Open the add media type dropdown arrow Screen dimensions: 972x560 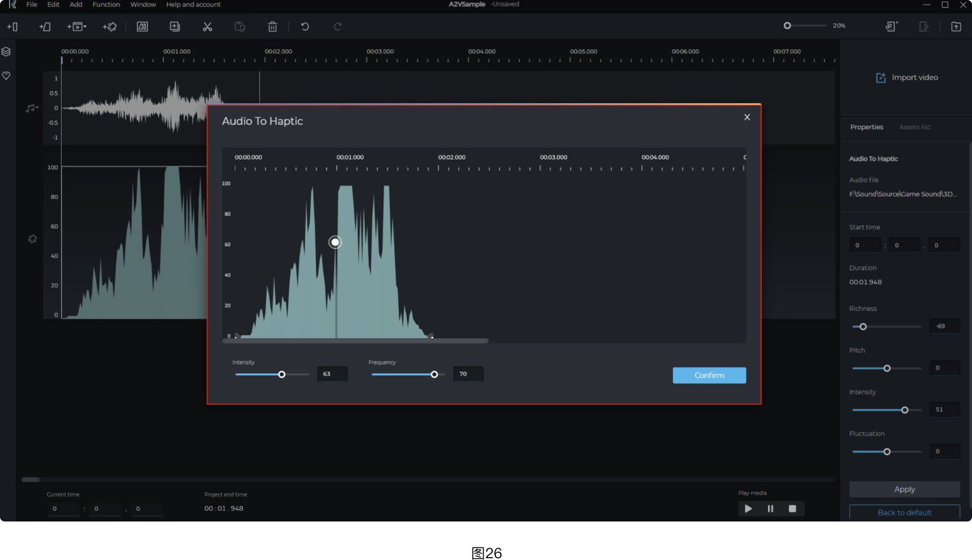click(x=85, y=27)
